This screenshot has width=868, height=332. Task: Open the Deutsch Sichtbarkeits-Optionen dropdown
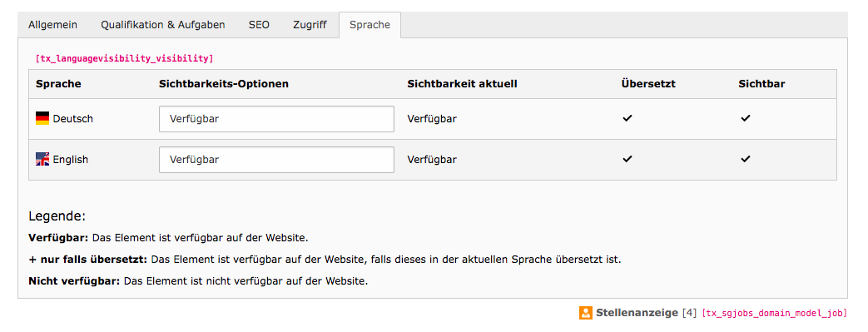pyautogui.click(x=276, y=119)
